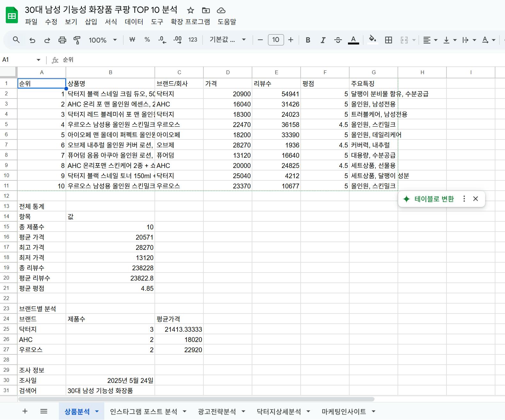This screenshot has width=505, height=420.
Task: Open the 수정 menu
Action: 51,22
